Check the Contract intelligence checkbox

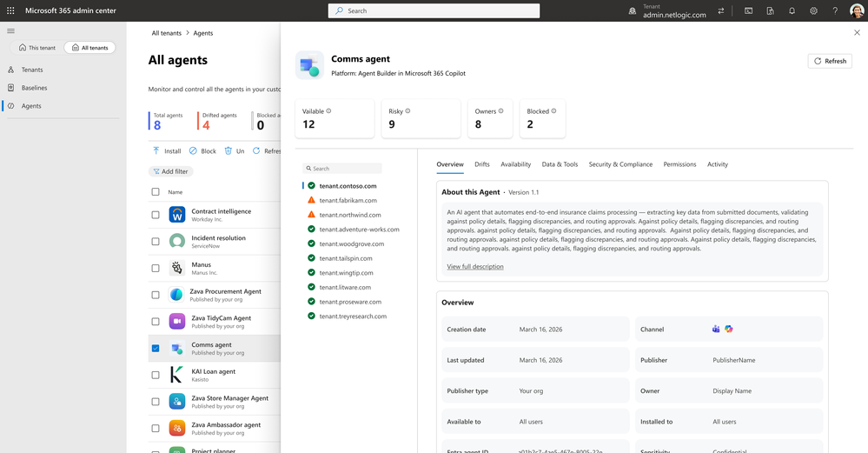point(156,215)
